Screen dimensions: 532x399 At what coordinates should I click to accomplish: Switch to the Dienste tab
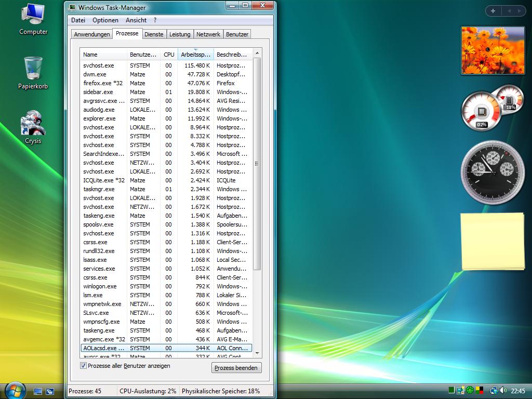(x=154, y=34)
